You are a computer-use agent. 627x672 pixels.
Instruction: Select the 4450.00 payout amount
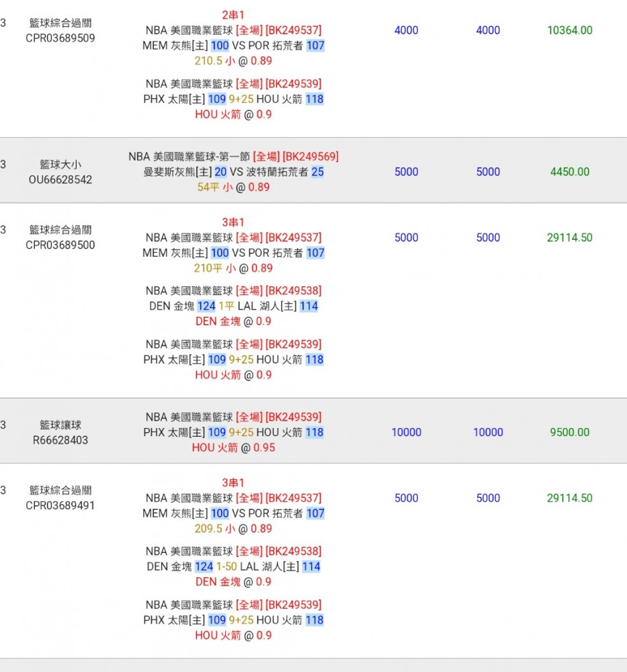pos(570,172)
